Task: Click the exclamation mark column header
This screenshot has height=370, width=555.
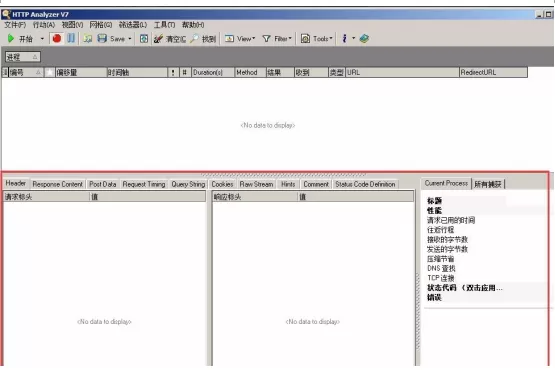Action: click(x=173, y=73)
